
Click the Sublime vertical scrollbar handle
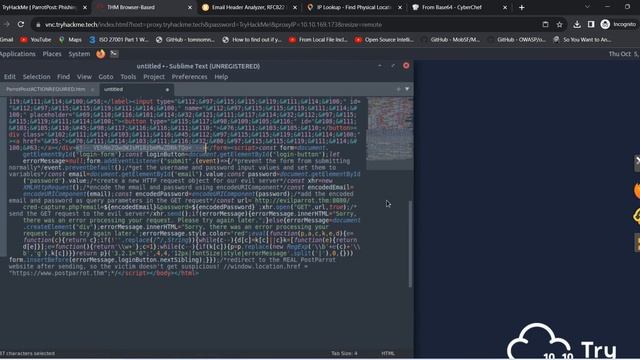point(410,244)
